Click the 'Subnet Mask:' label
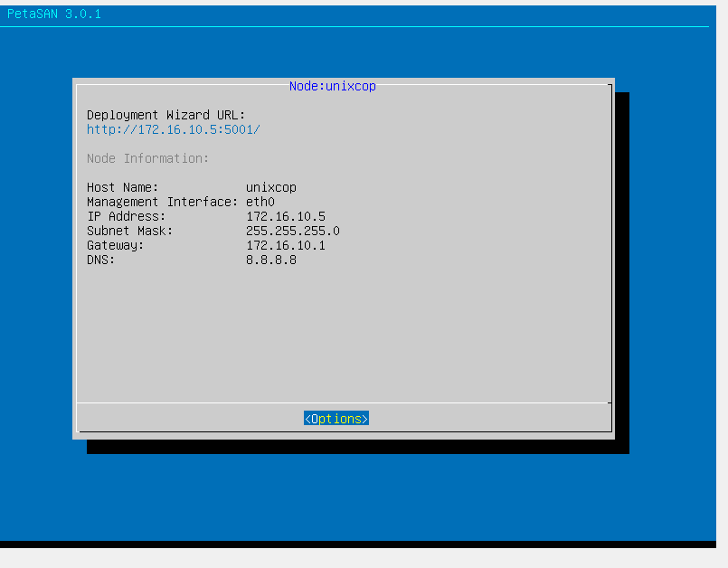The width and height of the screenshot is (728, 568). (x=129, y=231)
